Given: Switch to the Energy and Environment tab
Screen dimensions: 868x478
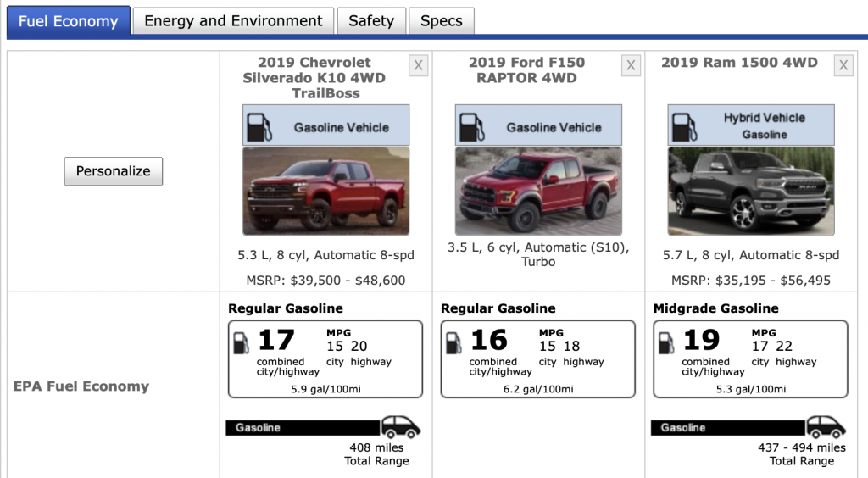Looking at the screenshot, I should click(233, 21).
